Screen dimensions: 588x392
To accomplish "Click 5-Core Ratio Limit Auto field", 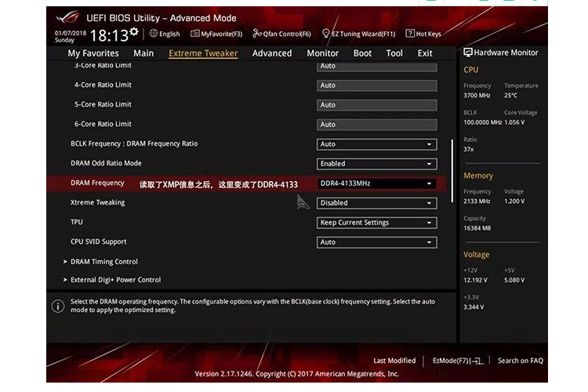I will [376, 104].
